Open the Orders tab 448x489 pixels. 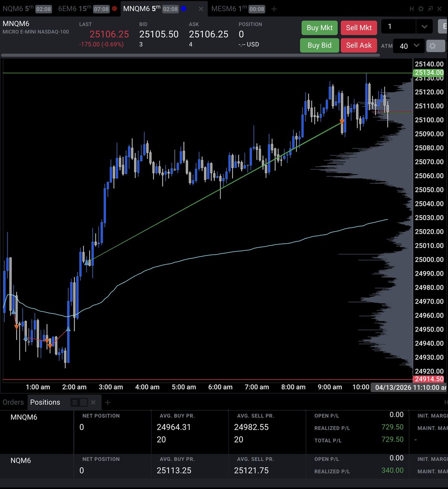tap(13, 402)
